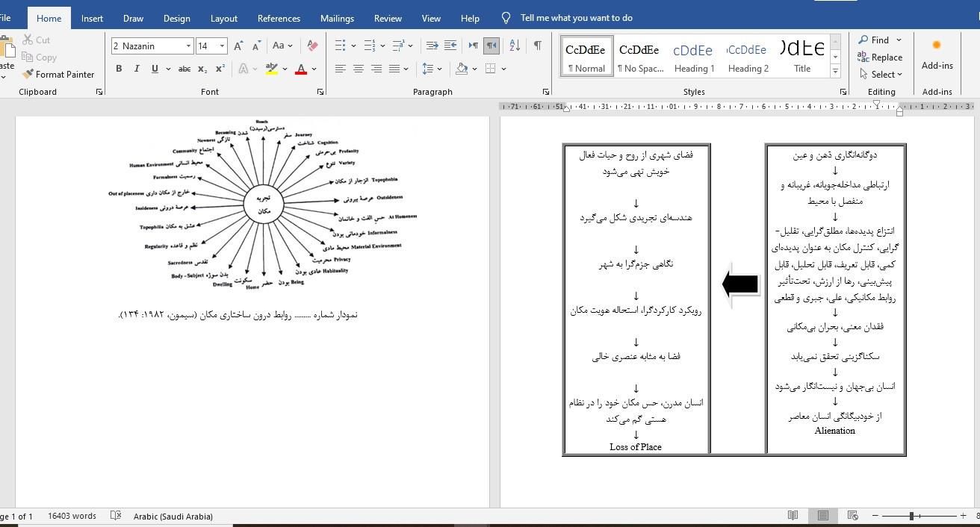Click the Sort paragraph icon
The width and height of the screenshot is (980, 527).
pos(515,46)
